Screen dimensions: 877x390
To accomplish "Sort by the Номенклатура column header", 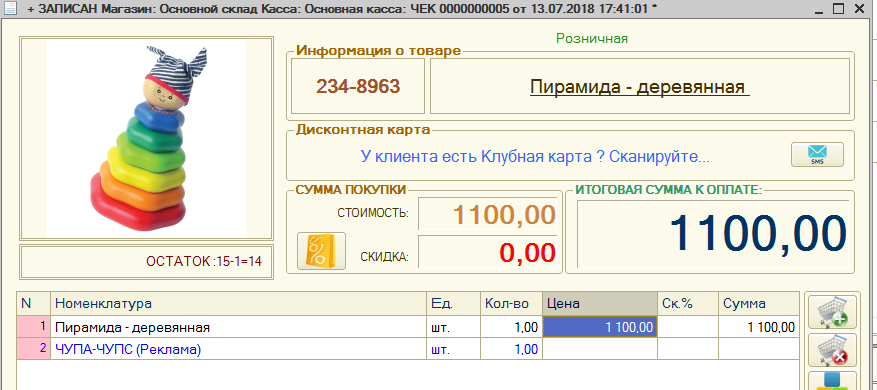I will [x=238, y=304].
